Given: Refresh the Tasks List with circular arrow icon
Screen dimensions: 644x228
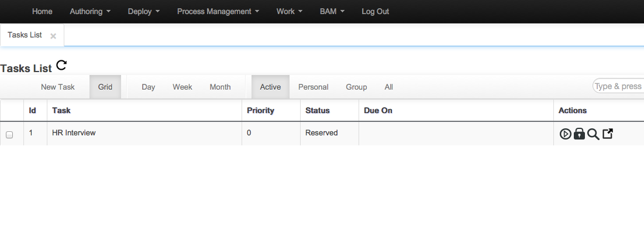Looking at the screenshot, I should 61,65.
